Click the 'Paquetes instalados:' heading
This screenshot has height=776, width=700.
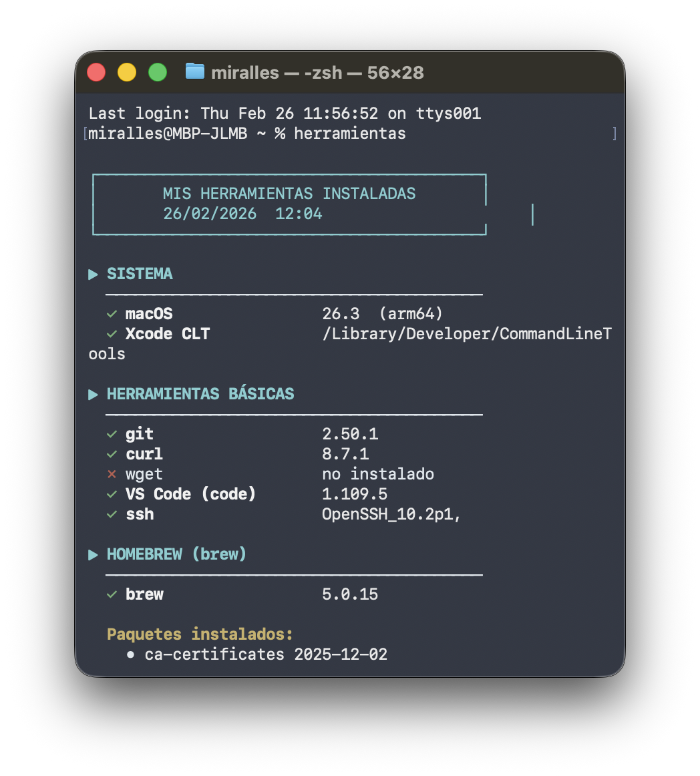coord(200,634)
